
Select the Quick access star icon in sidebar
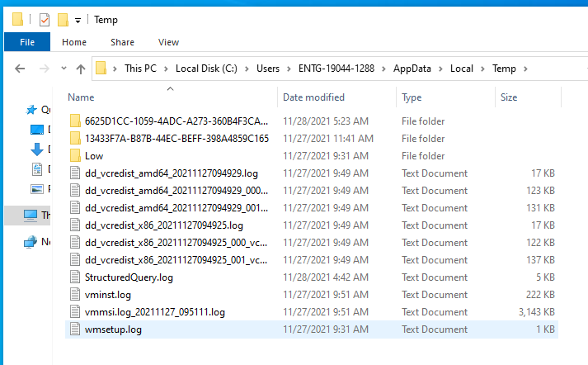(x=31, y=110)
